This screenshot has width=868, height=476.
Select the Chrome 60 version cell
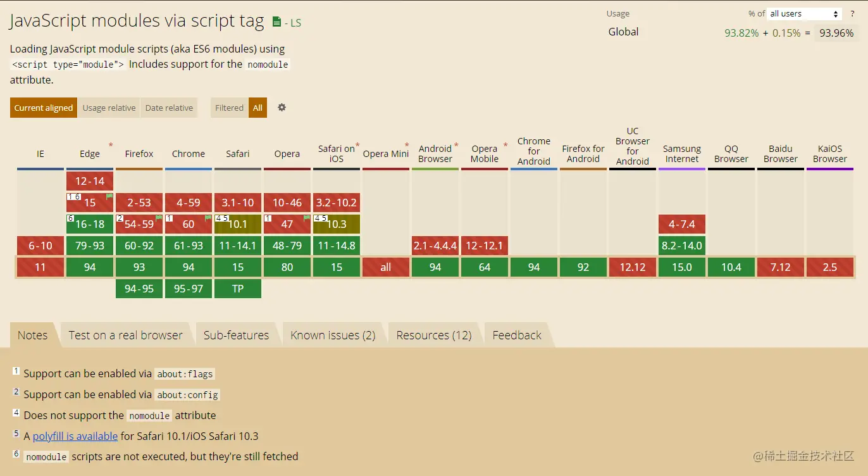tap(189, 224)
